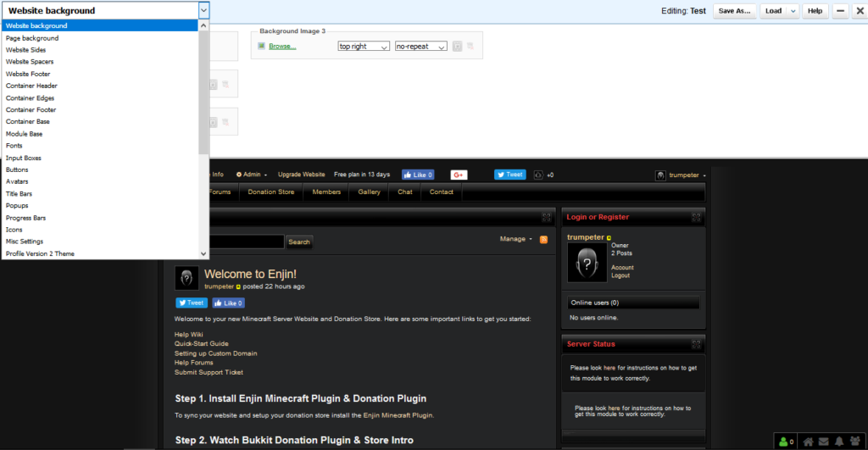The height and width of the screenshot is (450, 868).
Task: Select Misc Settings option
Action: pyautogui.click(x=100, y=242)
